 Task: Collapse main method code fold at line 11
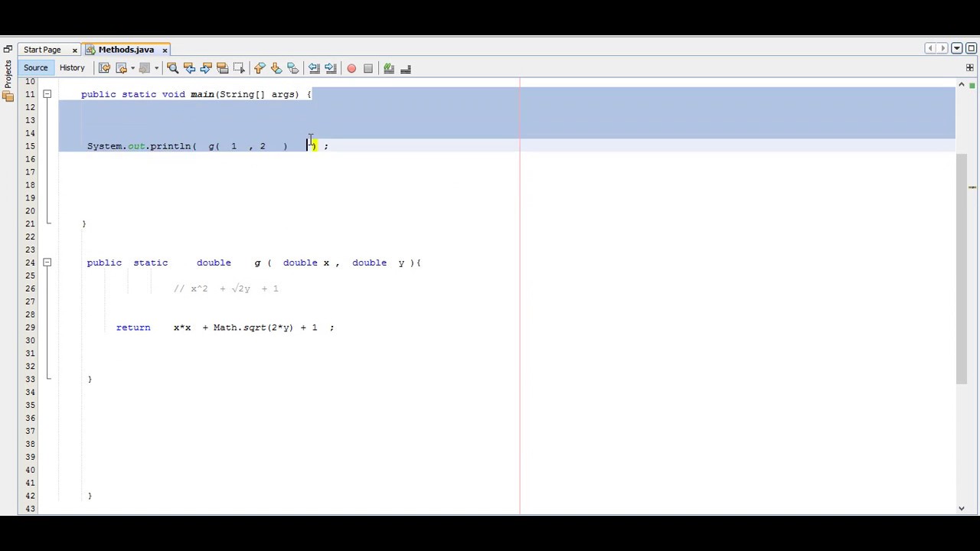(x=47, y=94)
